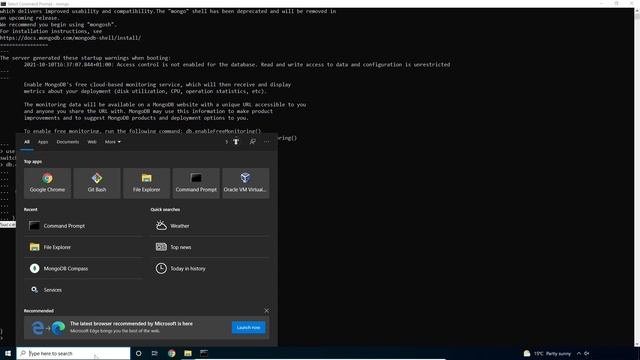This screenshot has height=360, width=640.
Task: Open weather widget in the system tray
Action: (547, 353)
